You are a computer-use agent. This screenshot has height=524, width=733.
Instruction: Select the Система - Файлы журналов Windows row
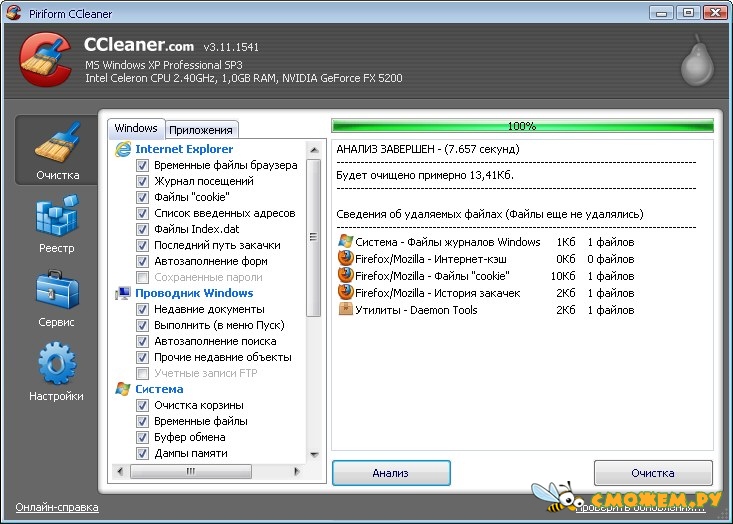(486, 242)
